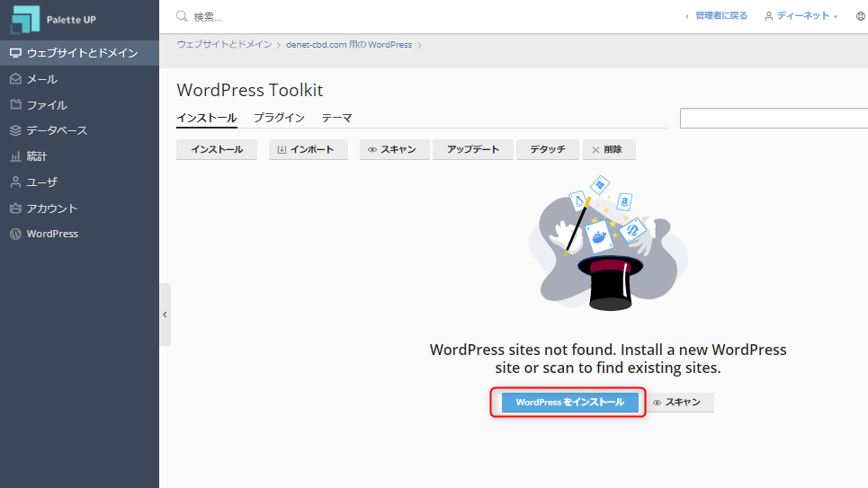Click the globe icon at top right
The height and width of the screenshot is (488, 868).
[x=861, y=16]
